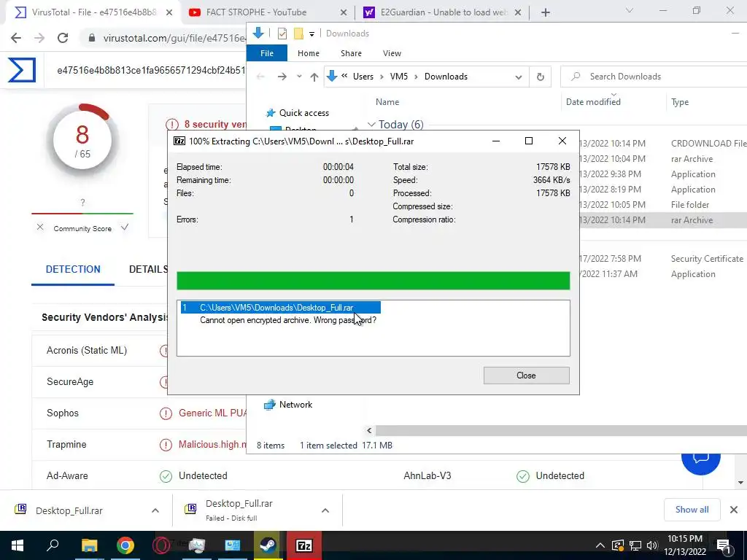
Task: Click the AhnLab-V3 undetected check icon
Action: pos(522,476)
